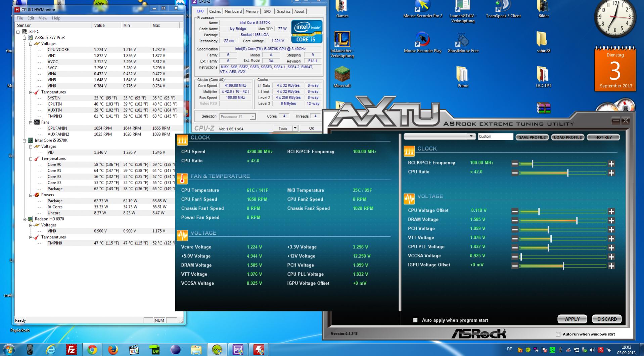
Task: Select the LaunchGTAIV desktop shortcut
Action: 462,12
